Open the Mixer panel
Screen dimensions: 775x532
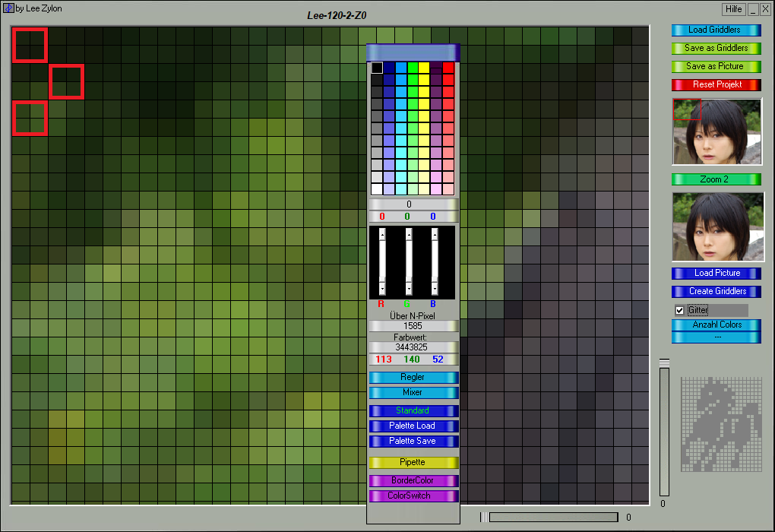click(413, 392)
